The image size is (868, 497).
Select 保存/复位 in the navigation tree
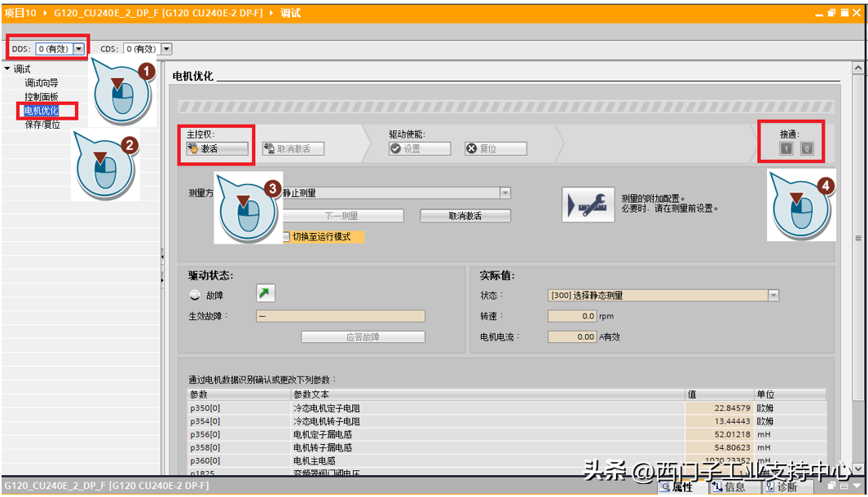[x=42, y=125]
